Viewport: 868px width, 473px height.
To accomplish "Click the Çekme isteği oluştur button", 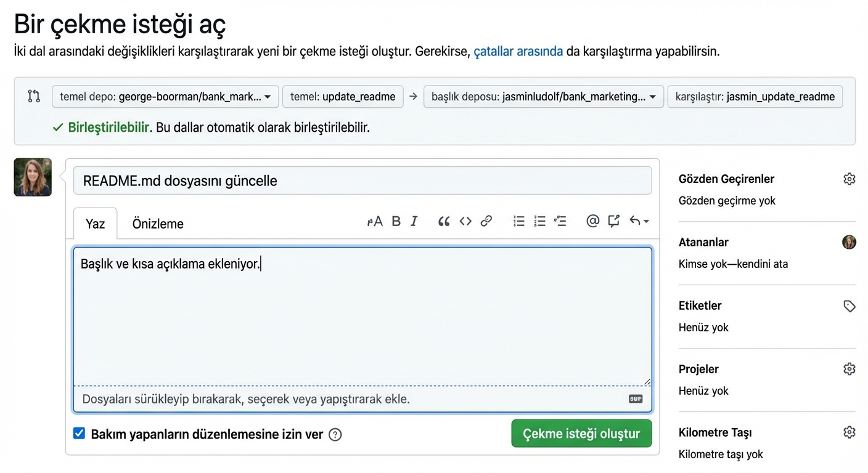I will (581, 434).
